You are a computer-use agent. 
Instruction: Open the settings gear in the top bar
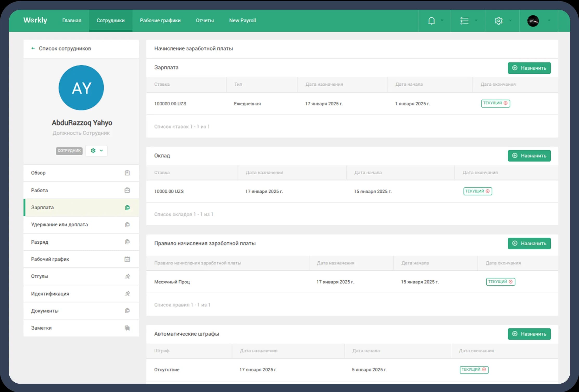(499, 21)
